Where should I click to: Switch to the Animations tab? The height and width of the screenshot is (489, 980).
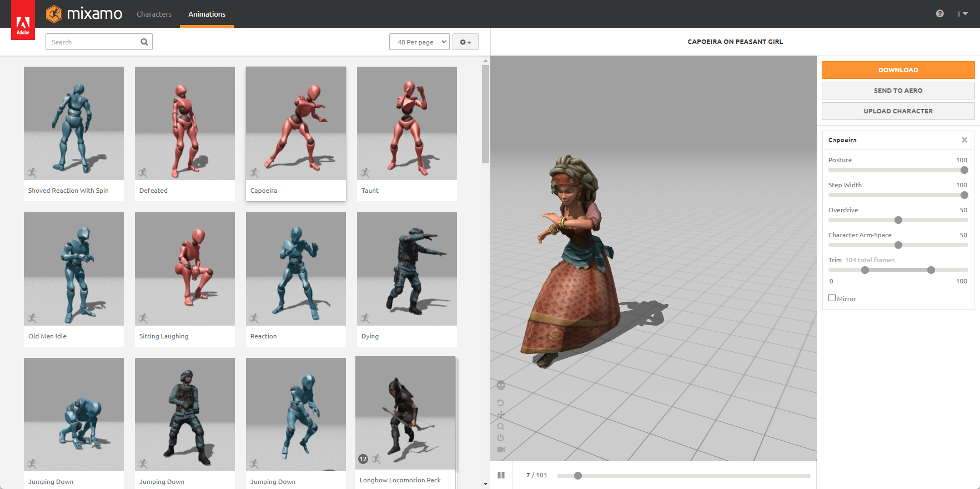coord(207,14)
